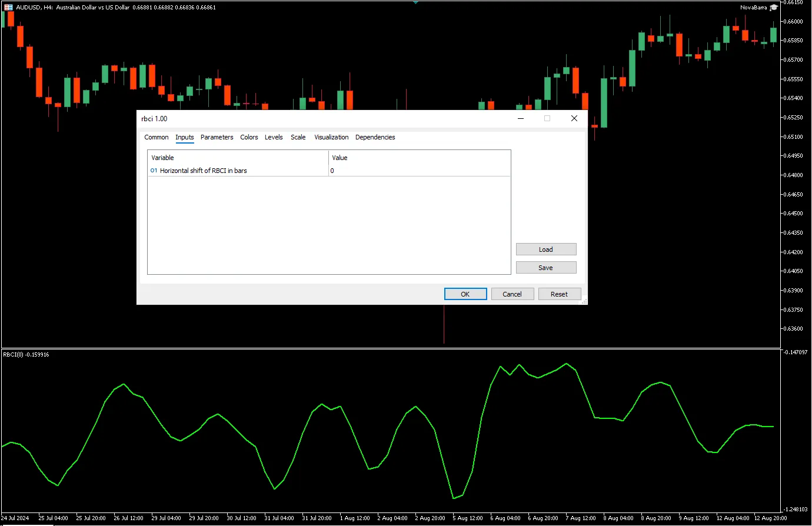The height and width of the screenshot is (526, 812).
Task: Confirm the dialog with OK
Action: tap(465, 294)
